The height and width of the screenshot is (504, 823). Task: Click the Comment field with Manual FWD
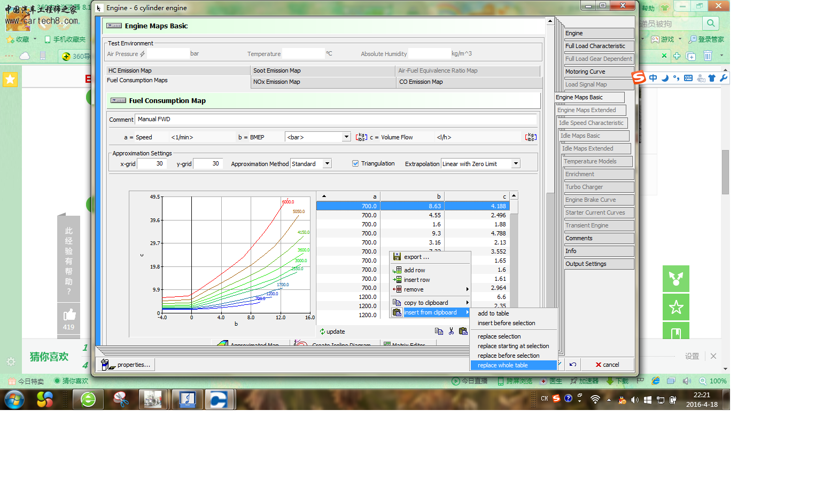[336, 119]
